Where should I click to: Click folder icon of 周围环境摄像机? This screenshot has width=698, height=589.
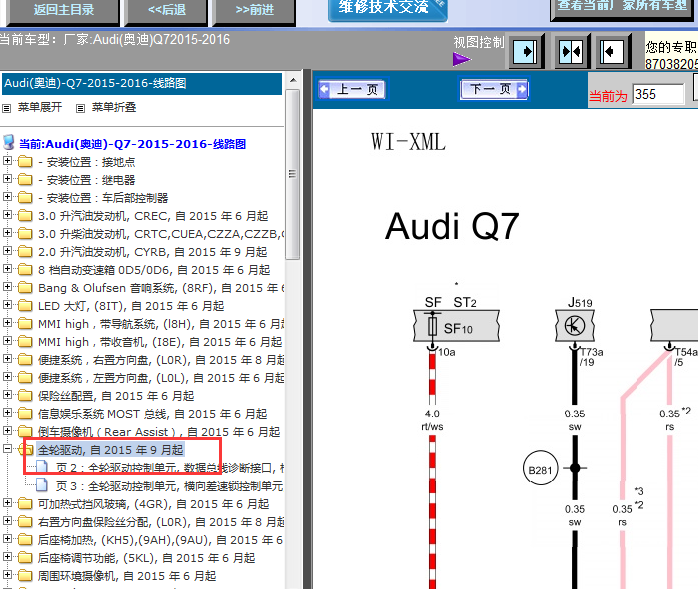pyautogui.click(x=25, y=576)
